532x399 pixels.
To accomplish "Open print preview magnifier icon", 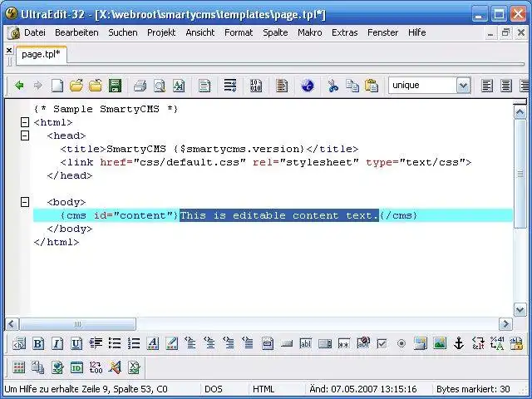I will 159,86.
